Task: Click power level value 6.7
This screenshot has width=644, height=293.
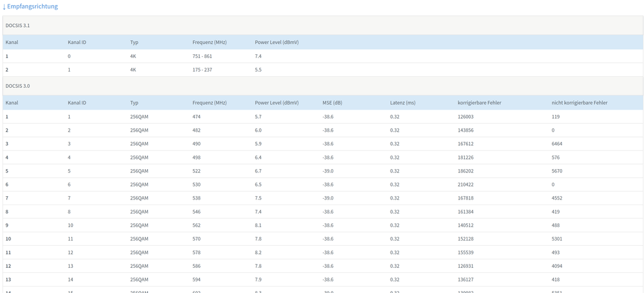Action: pyautogui.click(x=259, y=171)
